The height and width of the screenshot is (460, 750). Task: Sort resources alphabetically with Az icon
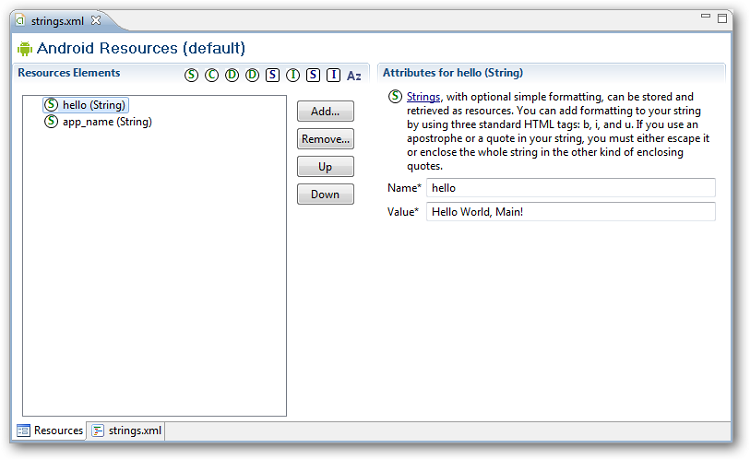click(354, 75)
